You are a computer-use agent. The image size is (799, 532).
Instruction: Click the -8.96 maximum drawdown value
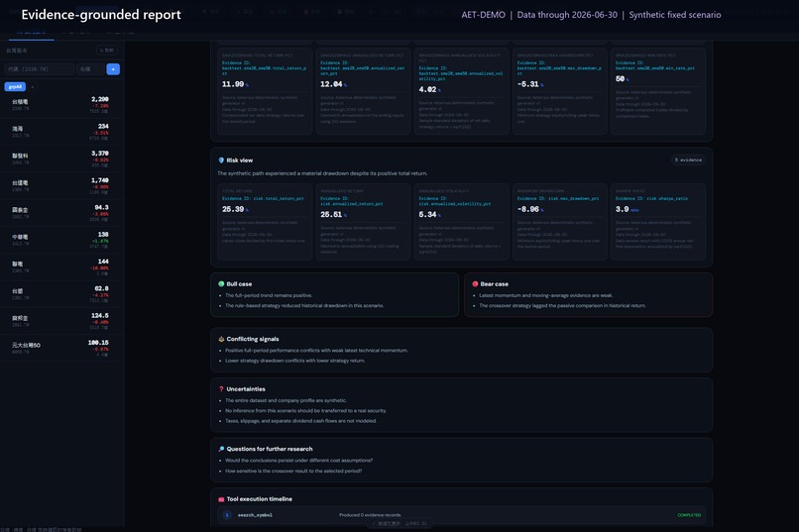pos(528,209)
